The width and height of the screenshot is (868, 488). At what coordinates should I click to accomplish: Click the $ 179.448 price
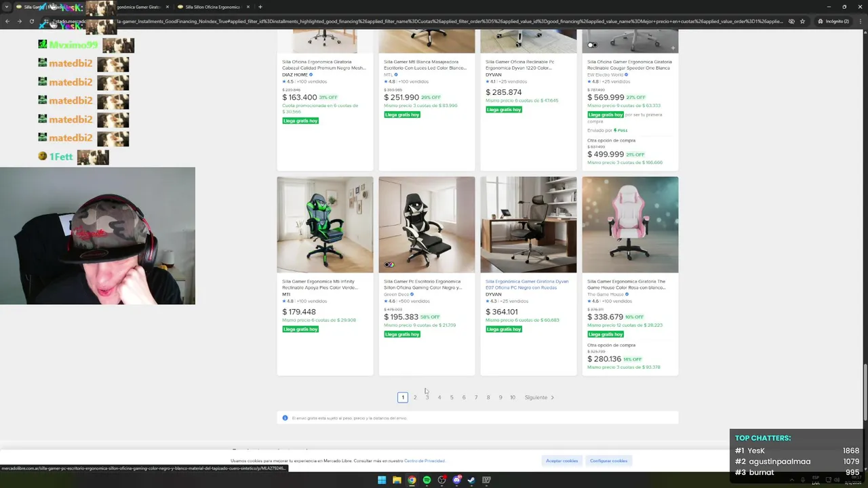pos(299,312)
